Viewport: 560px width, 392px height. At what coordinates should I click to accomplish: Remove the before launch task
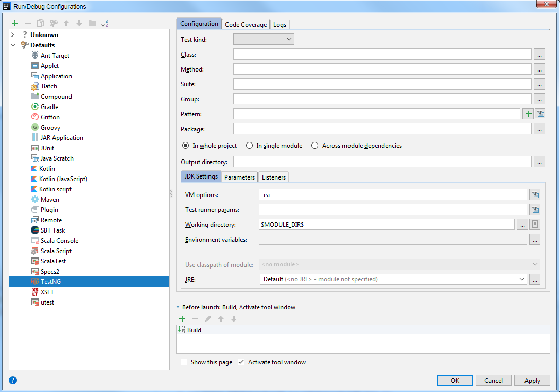click(195, 319)
